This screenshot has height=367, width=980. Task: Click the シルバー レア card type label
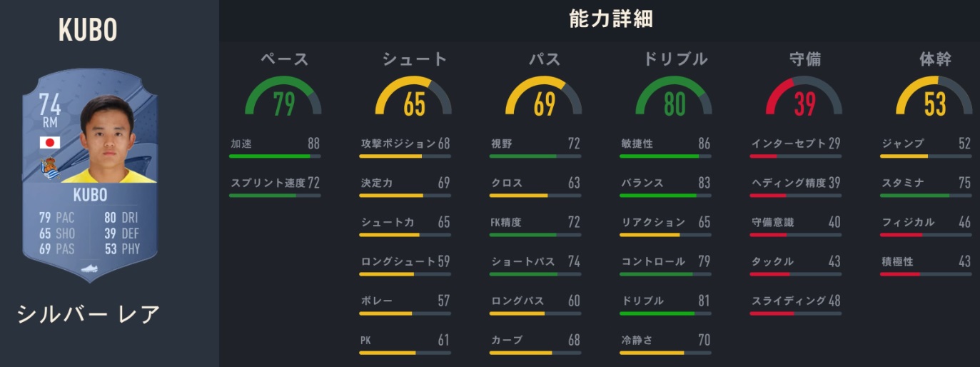pyautogui.click(x=89, y=314)
